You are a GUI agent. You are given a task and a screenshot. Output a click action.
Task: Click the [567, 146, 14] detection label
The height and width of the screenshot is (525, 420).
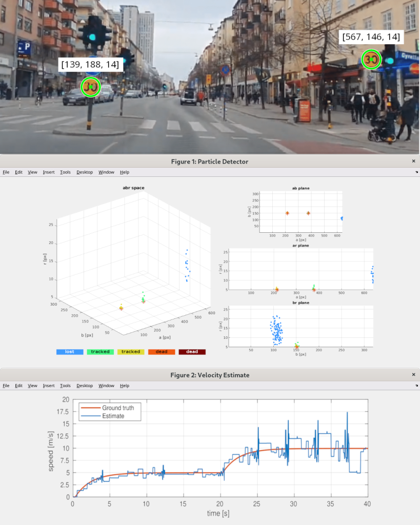point(371,37)
